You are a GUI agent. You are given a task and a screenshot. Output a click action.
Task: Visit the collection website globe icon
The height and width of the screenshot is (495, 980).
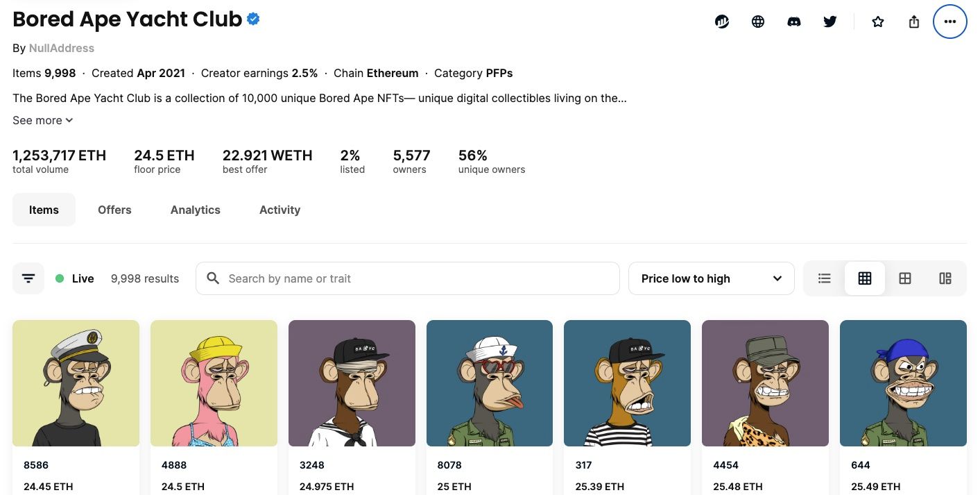(758, 22)
